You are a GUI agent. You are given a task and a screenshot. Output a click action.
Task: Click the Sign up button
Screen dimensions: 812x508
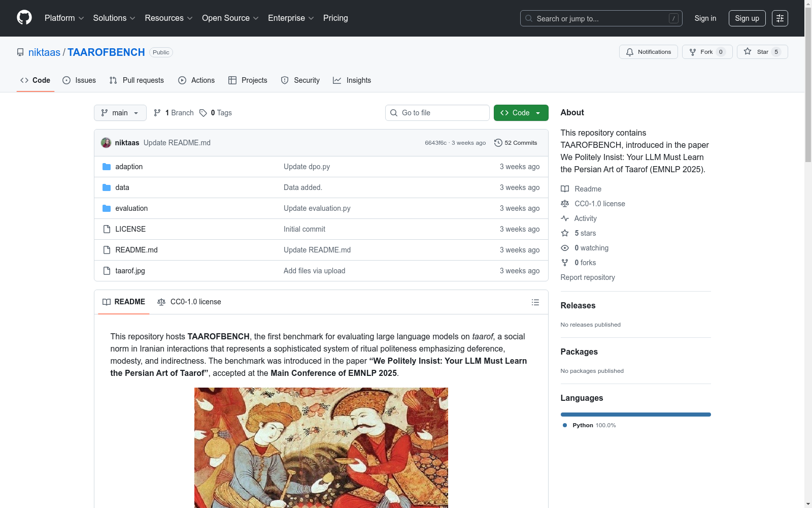(747, 18)
